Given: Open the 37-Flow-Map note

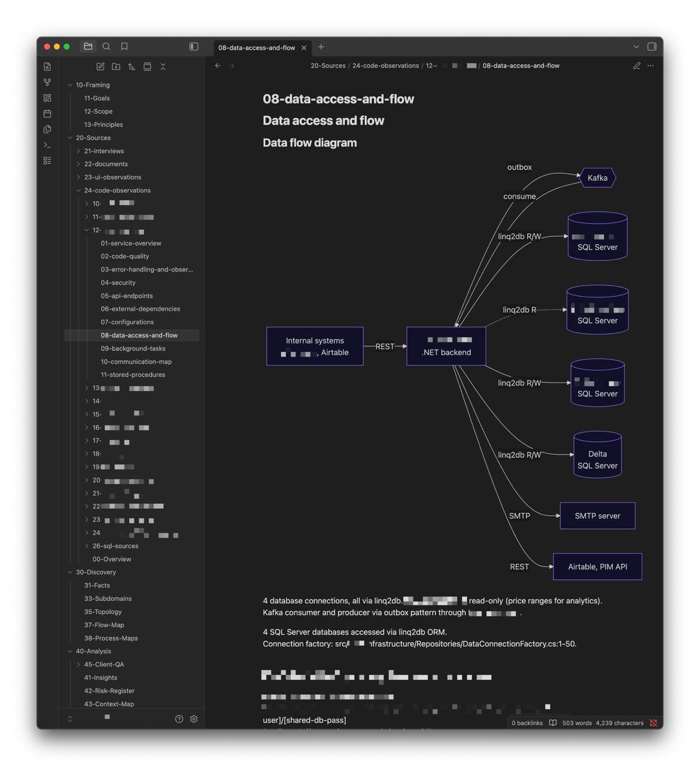Looking at the screenshot, I should coord(104,625).
